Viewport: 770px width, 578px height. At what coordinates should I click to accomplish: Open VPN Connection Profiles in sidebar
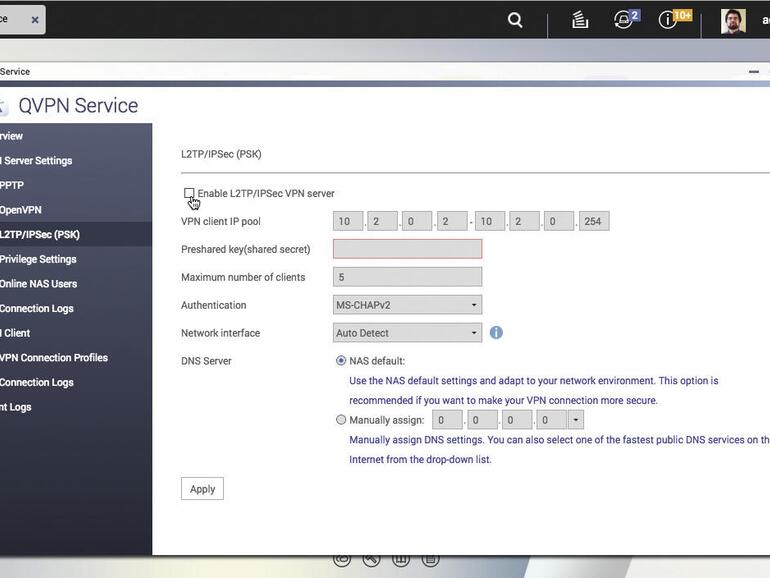coord(54,358)
